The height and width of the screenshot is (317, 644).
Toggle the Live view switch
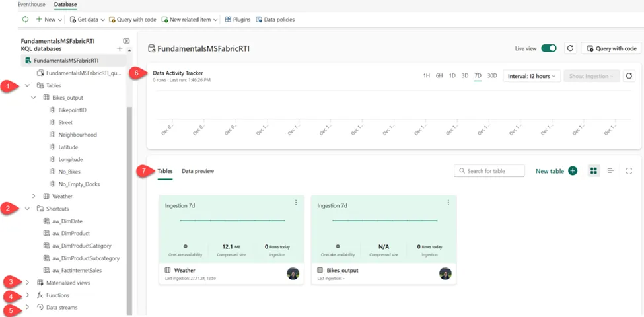tap(548, 48)
